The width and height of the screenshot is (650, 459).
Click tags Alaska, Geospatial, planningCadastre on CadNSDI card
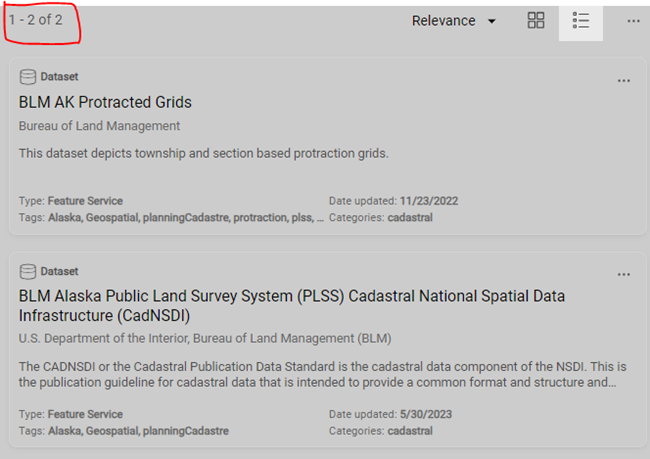[124, 431]
